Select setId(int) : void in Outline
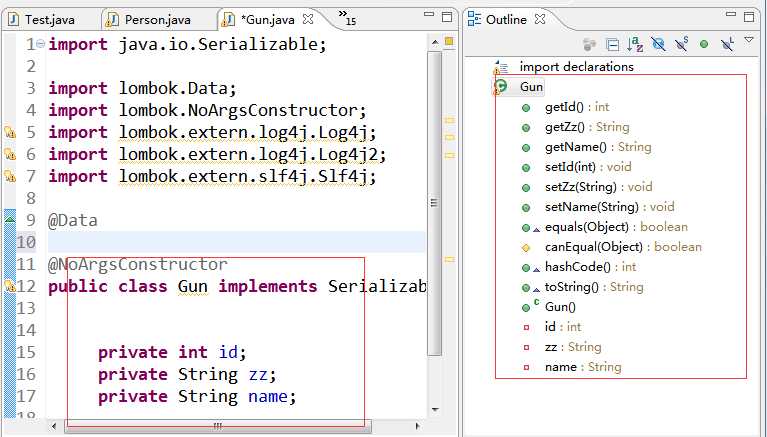The image size is (767, 437). pyautogui.click(x=588, y=167)
